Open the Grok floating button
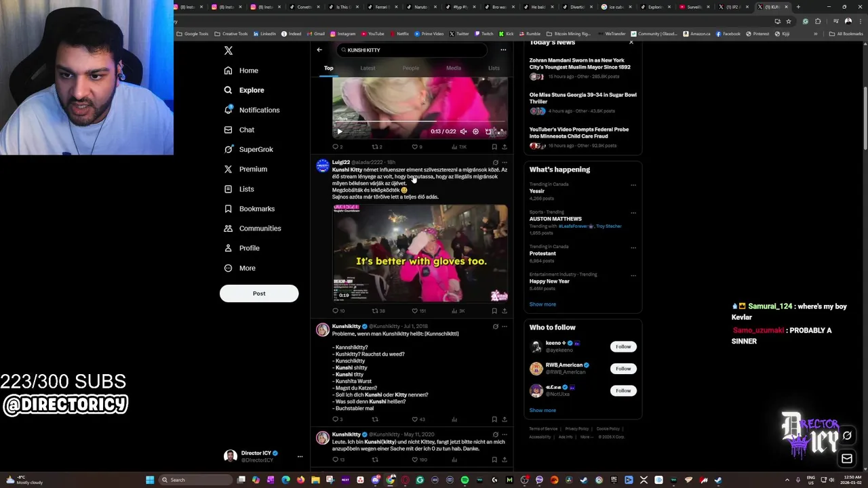 tap(847, 436)
